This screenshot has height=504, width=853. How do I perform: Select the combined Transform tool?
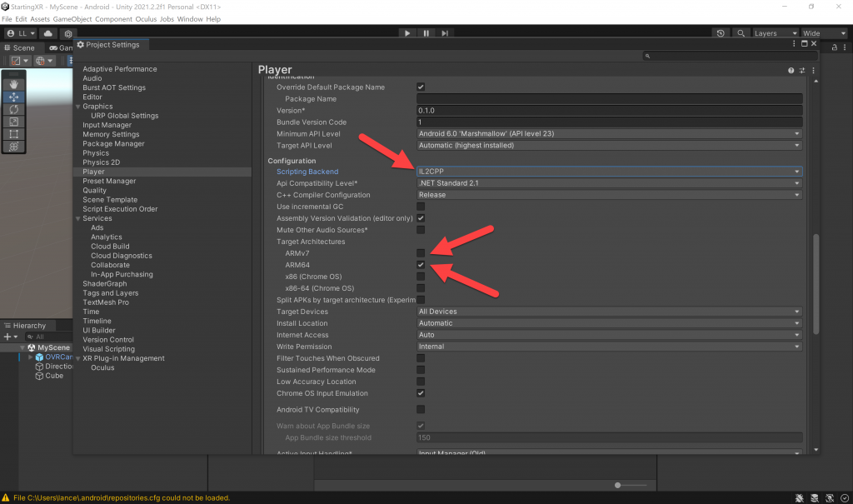[13, 147]
